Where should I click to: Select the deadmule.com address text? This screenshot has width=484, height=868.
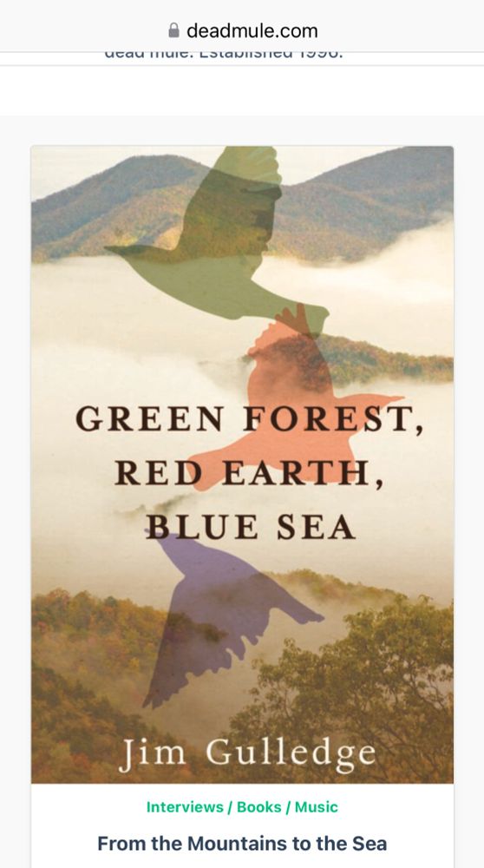click(252, 30)
